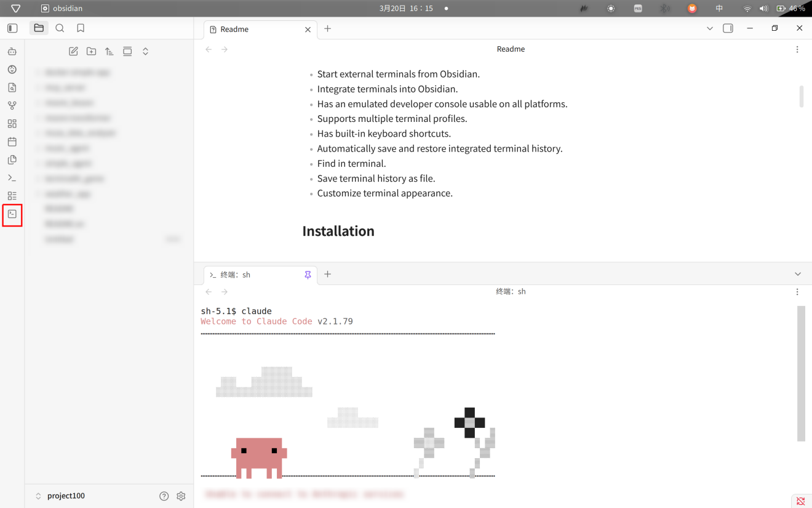Click the robot icon in the ribbon
812x508 pixels.
click(x=12, y=52)
